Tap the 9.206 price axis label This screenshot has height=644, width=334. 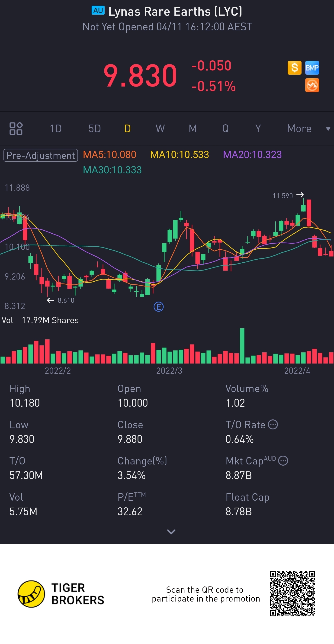click(15, 277)
